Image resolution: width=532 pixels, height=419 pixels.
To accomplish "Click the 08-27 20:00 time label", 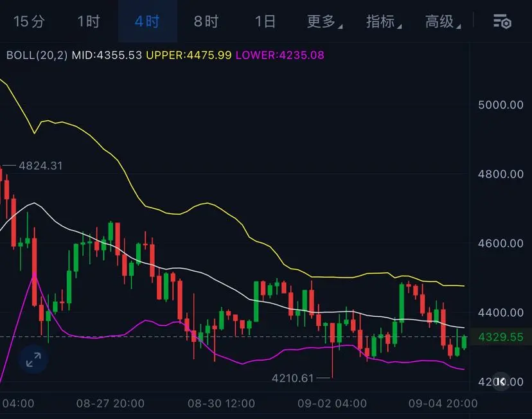I will (x=111, y=404).
